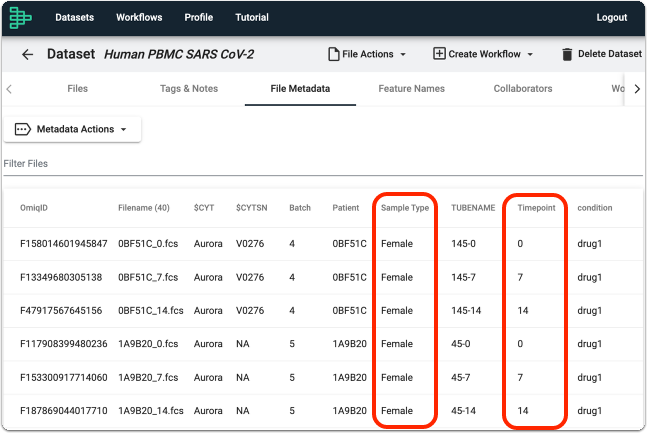Click filename 1A9B20_0.fcs
Image resolution: width=647 pixels, height=433 pixels.
pos(148,344)
